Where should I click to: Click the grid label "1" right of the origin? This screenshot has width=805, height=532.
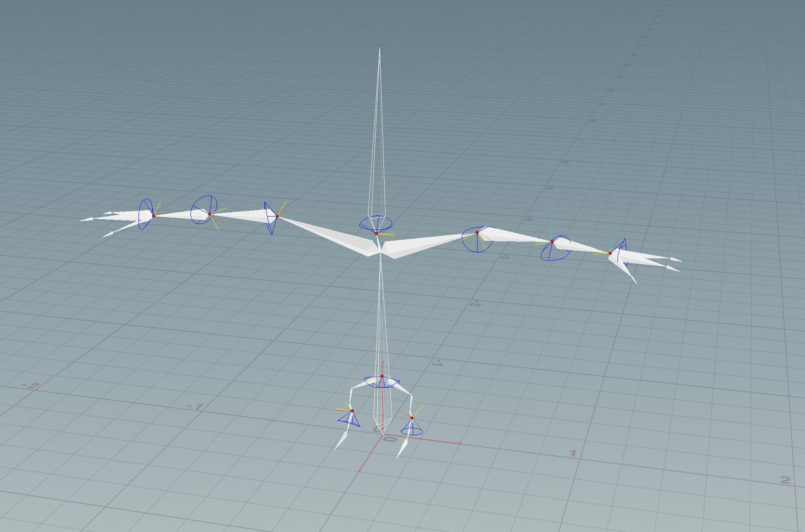click(572, 454)
